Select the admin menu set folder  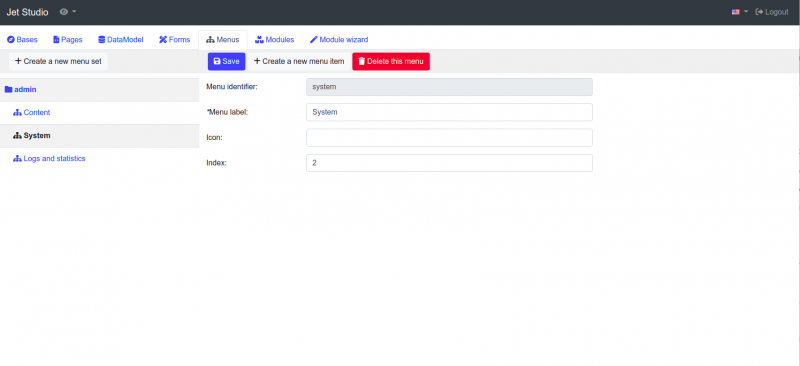coord(99,90)
